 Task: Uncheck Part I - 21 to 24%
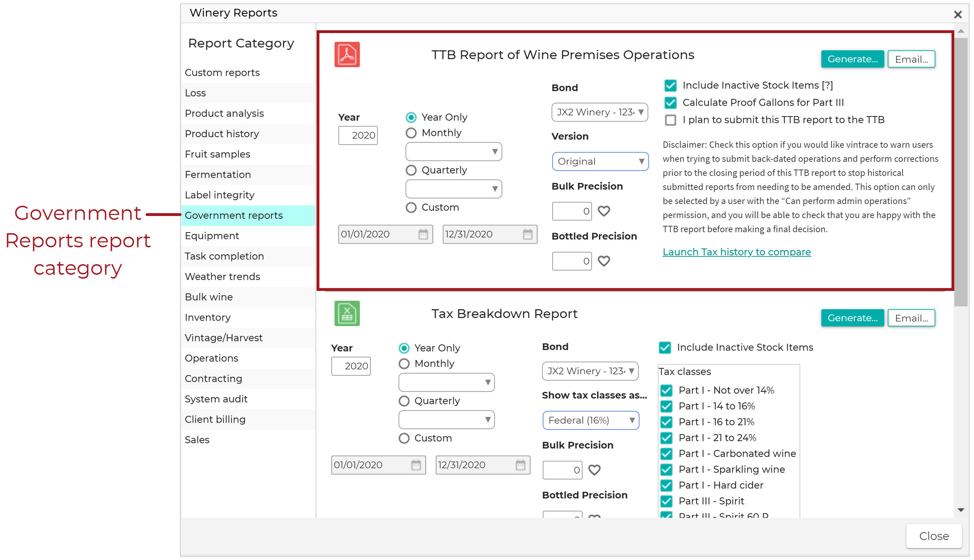tap(666, 438)
